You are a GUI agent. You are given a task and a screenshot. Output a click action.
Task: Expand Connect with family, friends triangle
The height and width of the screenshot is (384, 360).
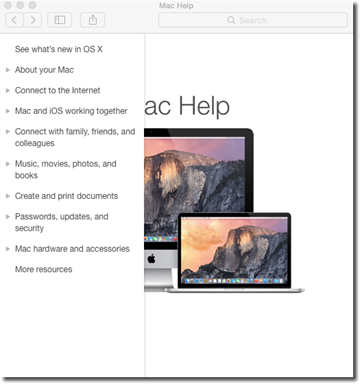[x=8, y=132]
